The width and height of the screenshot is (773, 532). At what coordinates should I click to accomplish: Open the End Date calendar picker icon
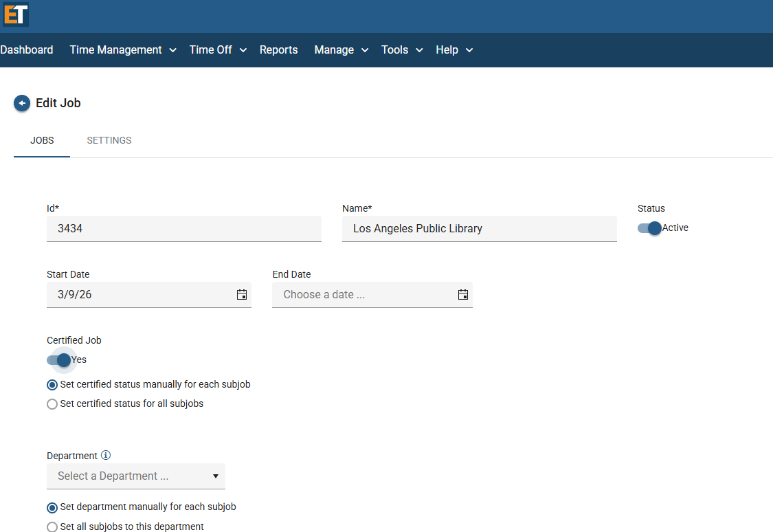(x=463, y=295)
